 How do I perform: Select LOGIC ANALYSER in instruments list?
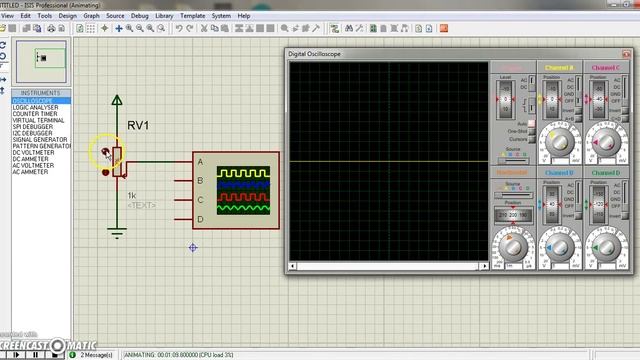(36, 107)
